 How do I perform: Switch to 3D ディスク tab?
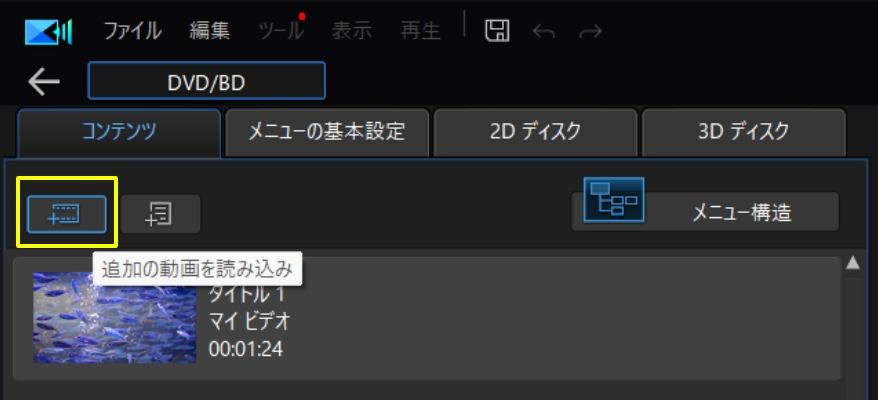point(744,132)
